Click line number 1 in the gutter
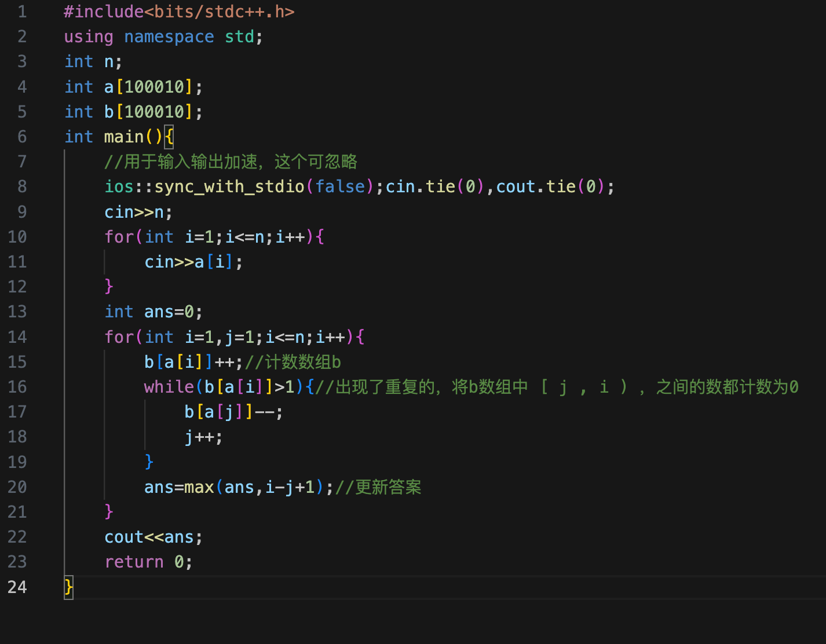 (x=22, y=12)
